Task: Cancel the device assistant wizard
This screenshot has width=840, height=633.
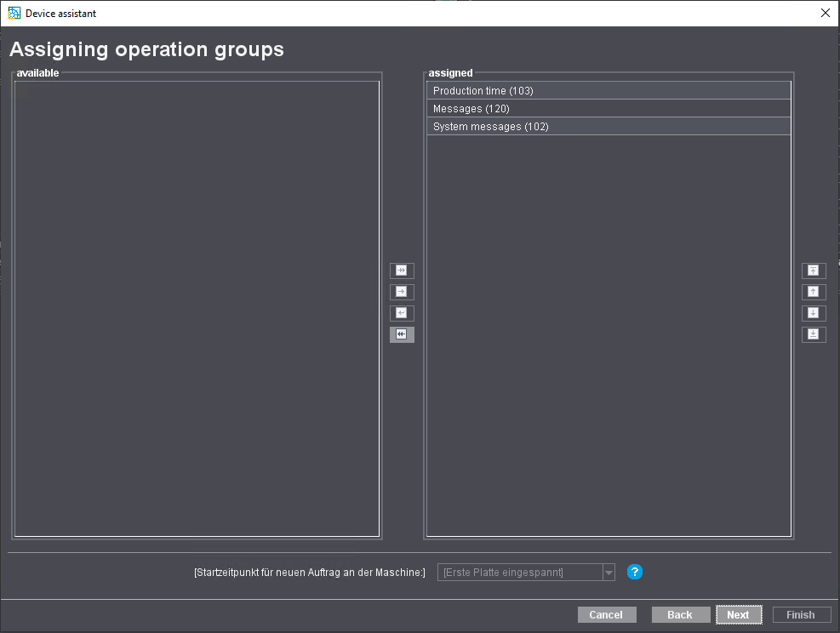Action: [606, 614]
